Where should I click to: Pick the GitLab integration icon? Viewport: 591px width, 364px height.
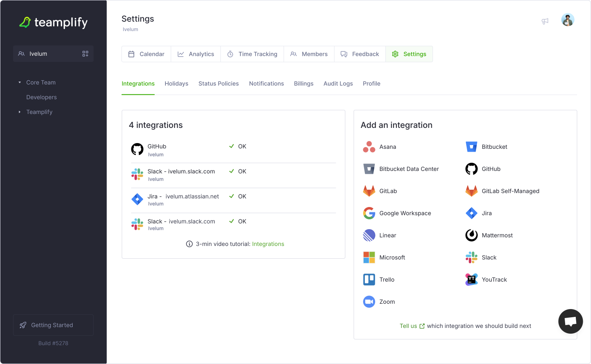[x=369, y=191]
